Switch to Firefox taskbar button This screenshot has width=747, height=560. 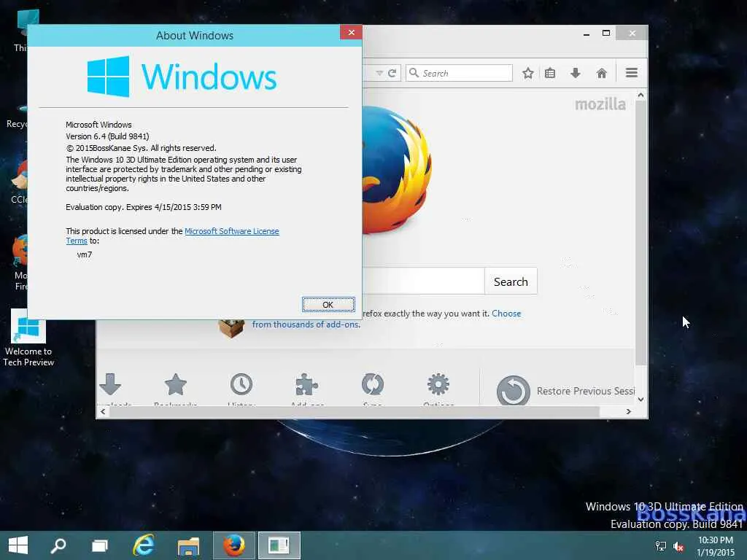tap(234, 545)
